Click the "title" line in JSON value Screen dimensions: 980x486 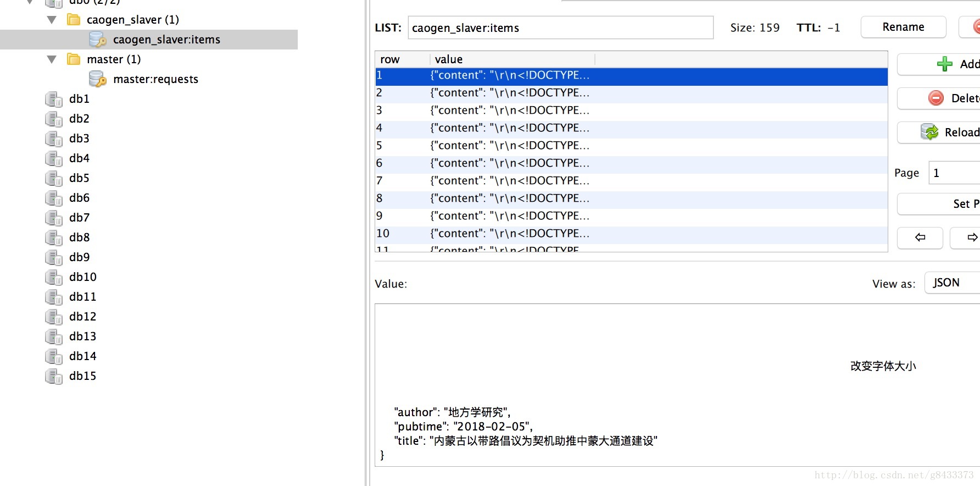[526, 441]
